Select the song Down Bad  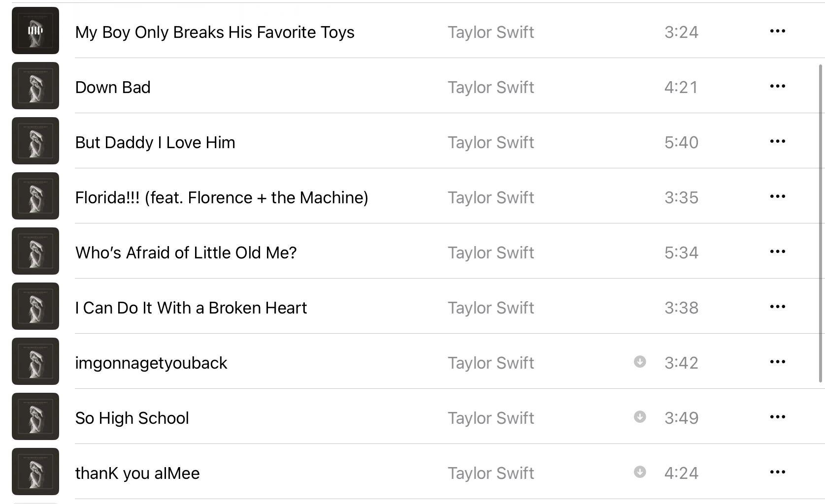(113, 87)
